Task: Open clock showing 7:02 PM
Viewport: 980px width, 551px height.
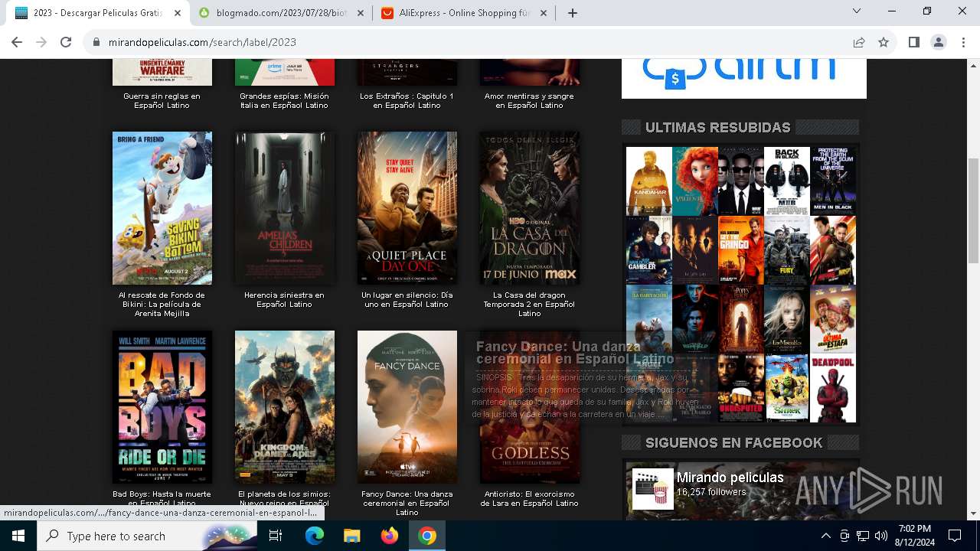Action: pos(914,536)
